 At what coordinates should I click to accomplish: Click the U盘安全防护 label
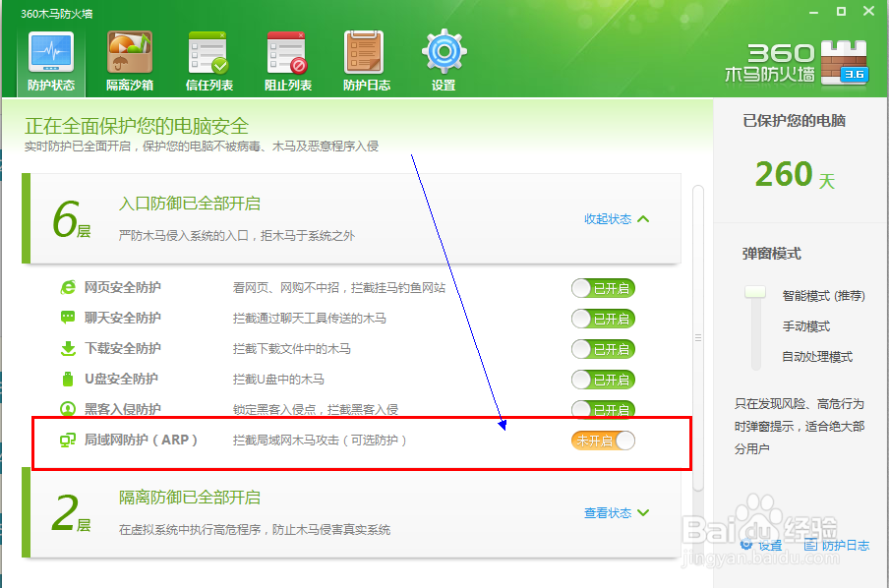pos(121,379)
